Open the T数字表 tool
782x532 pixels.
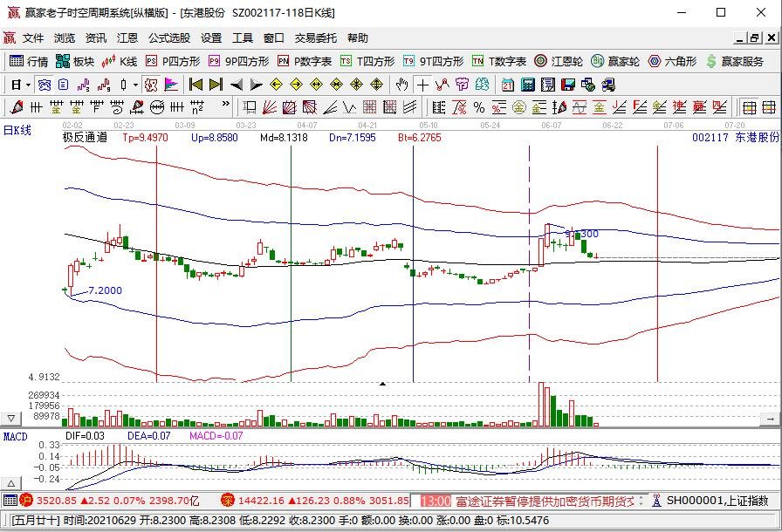coord(499,61)
